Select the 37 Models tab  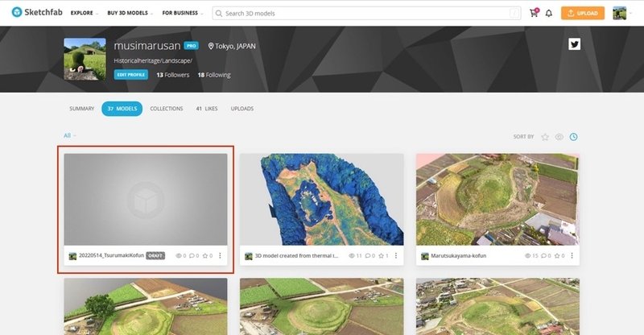[122, 109]
